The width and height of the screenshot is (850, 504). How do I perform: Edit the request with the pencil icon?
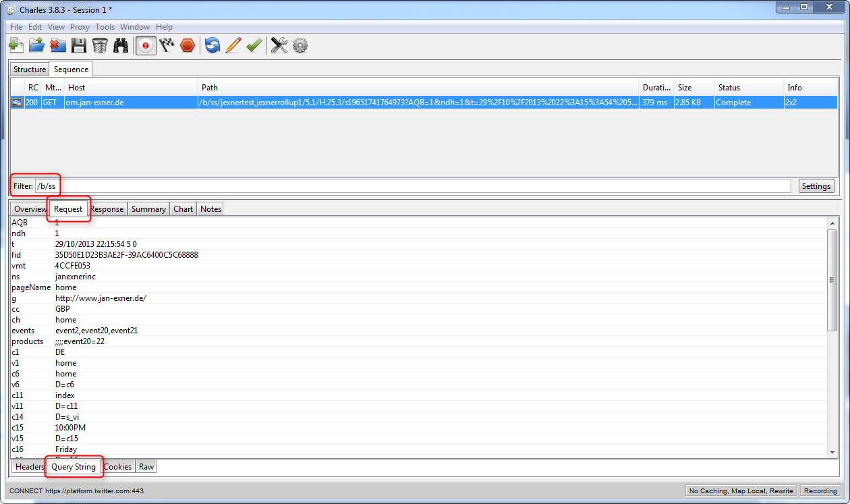233,45
